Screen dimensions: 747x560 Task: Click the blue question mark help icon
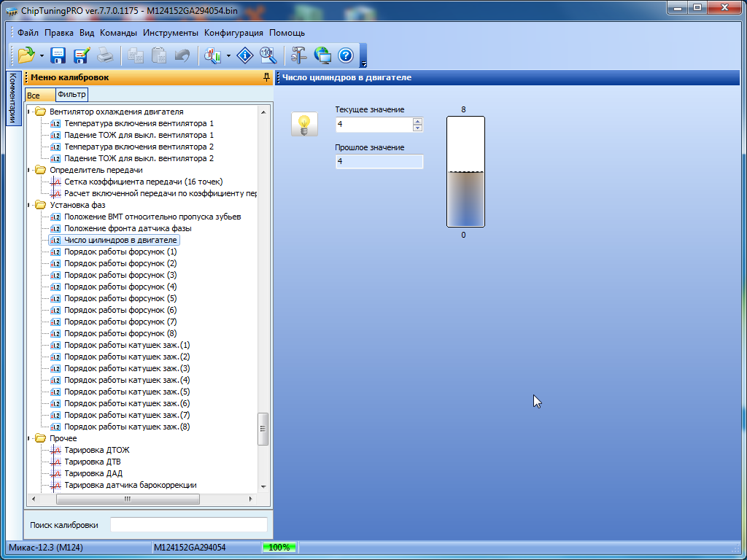pyautogui.click(x=346, y=55)
